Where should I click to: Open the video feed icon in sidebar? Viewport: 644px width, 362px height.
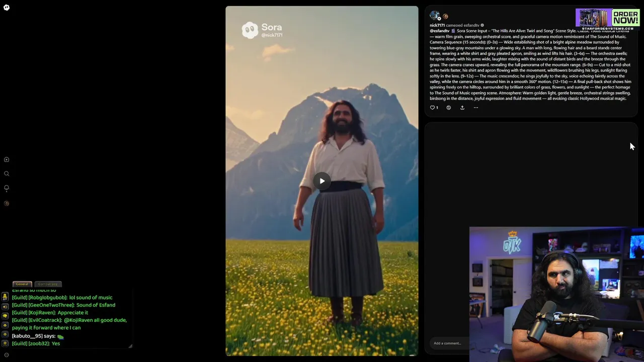click(7, 159)
